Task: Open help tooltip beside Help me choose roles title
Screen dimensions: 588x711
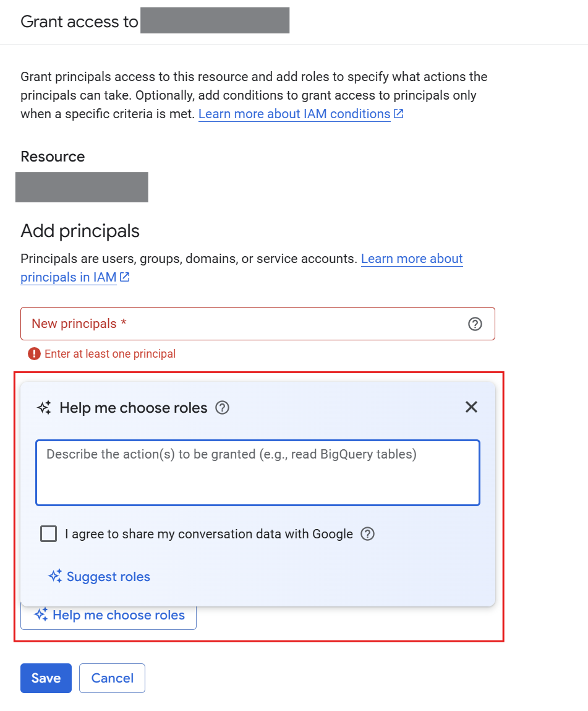Action: coord(222,408)
